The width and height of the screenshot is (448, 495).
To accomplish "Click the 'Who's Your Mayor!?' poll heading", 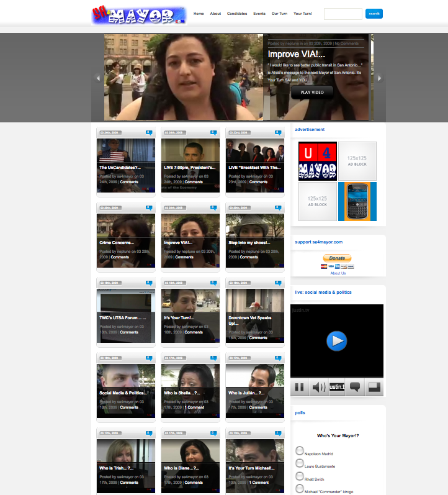I will tap(338, 435).
